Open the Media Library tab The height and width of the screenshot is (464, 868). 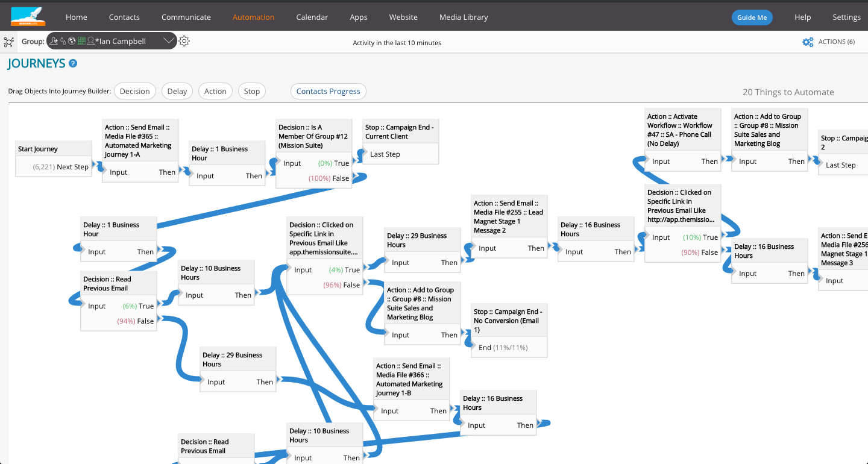[x=463, y=17]
